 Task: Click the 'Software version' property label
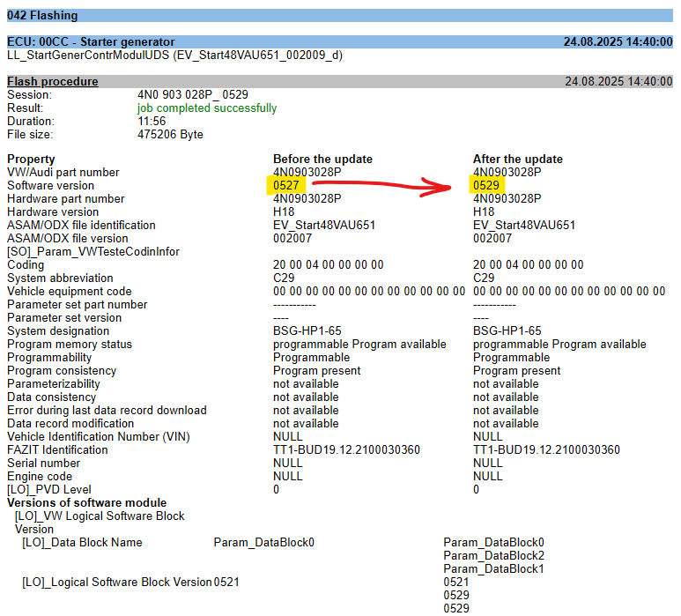(x=50, y=185)
